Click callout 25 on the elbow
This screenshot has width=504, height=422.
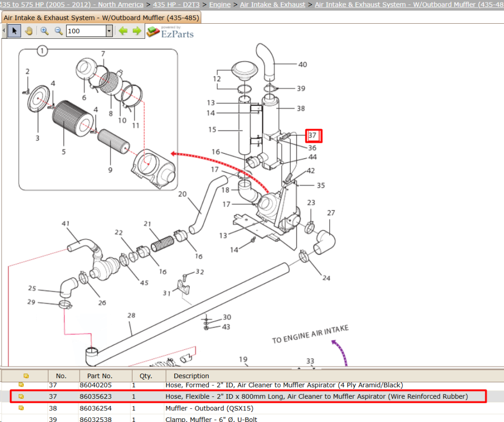[32, 288]
